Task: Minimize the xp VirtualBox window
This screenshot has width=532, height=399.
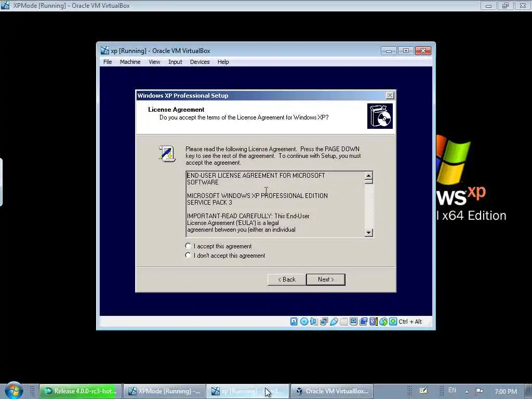Action: click(389, 51)
